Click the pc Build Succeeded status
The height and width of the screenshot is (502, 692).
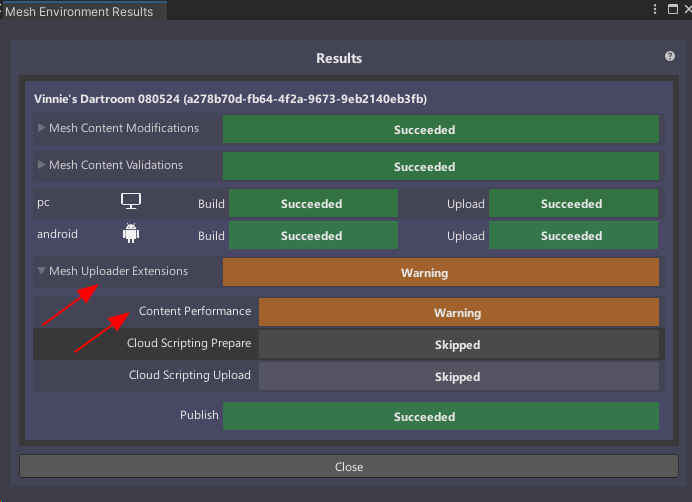pyautogui.click(x=313, y=204)
